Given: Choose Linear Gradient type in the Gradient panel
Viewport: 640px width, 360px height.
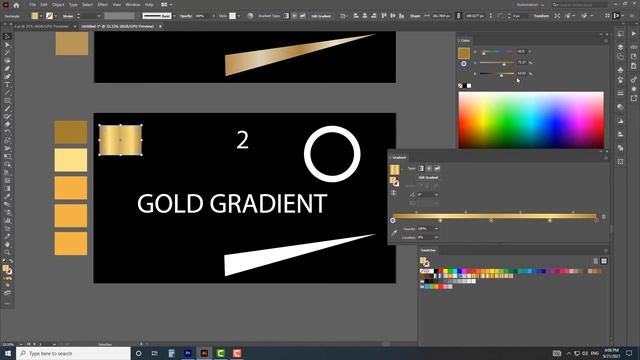Looking at the screenshot, I should (421, 168).
